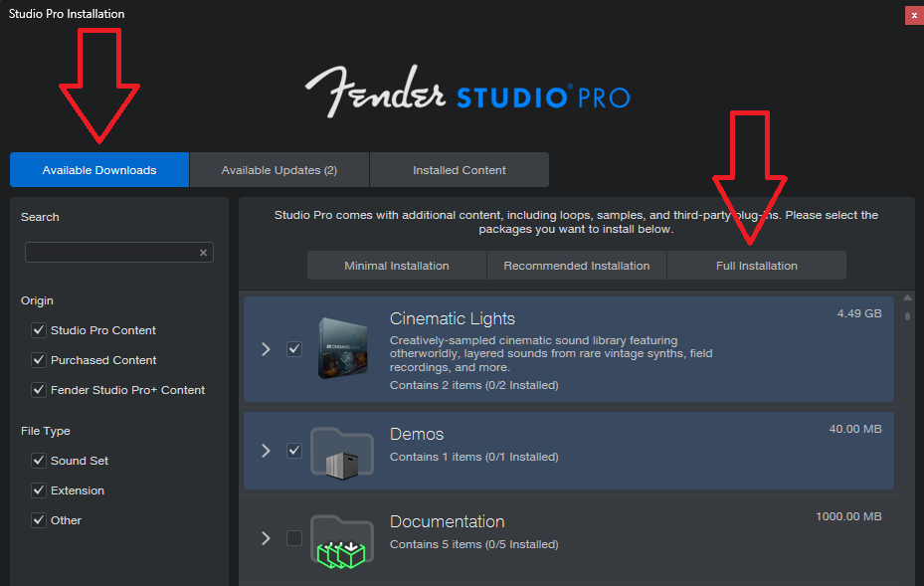The width and height of the screenshot is (924, 586).
Task: Close the Studio Pro Installation window
Action: tap(914, 15)
